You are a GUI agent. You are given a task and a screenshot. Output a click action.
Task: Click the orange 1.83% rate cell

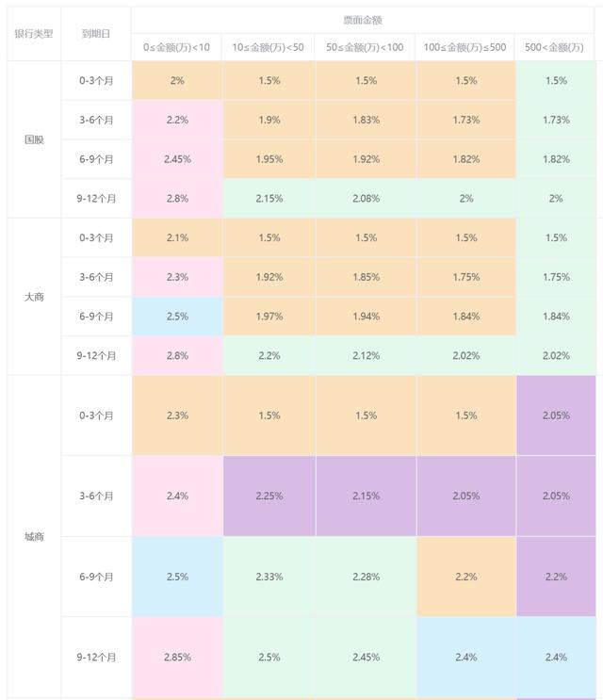365,121
